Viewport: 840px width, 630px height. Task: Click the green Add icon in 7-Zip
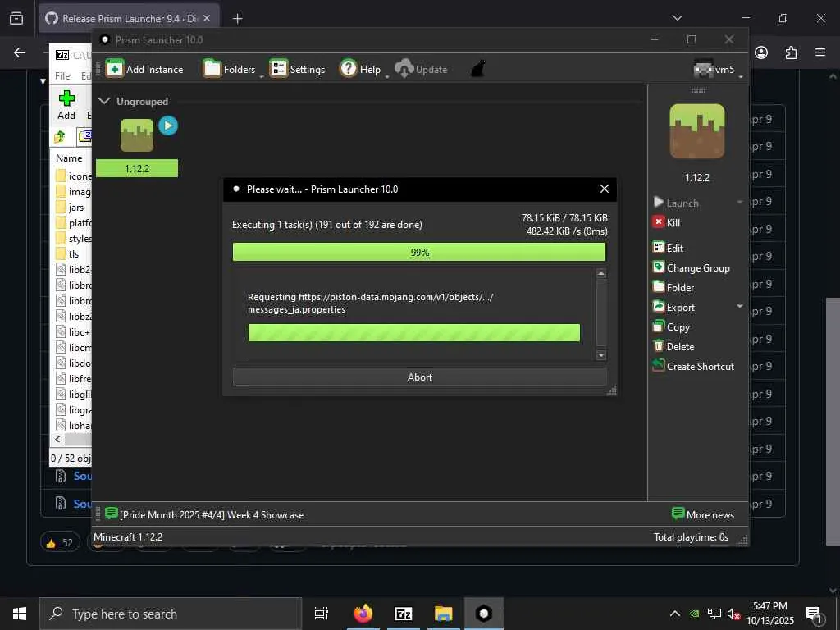[x=66, y=98]
